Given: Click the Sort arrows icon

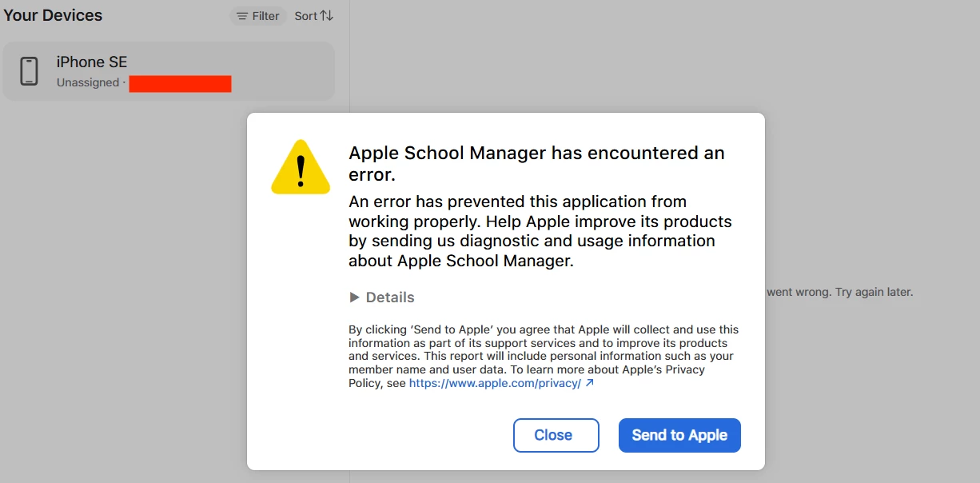Looking at the screenshot, I should tap(327, 16).
